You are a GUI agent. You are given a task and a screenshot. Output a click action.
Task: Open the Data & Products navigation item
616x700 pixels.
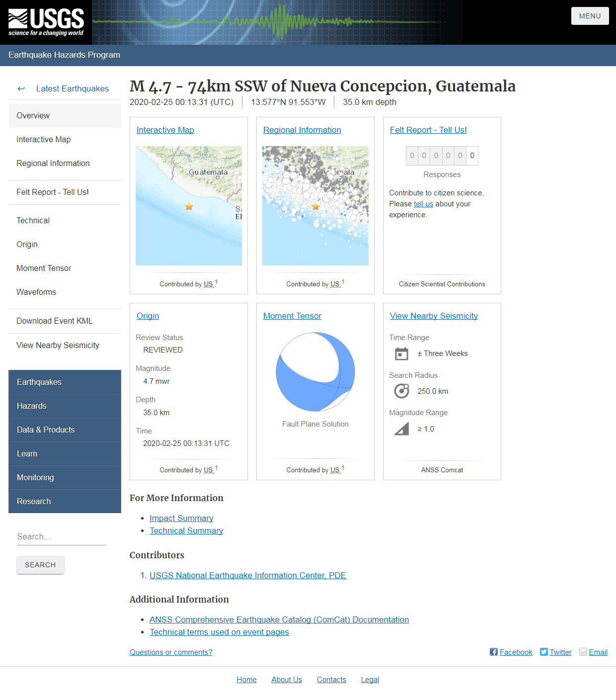click(65, 430)
